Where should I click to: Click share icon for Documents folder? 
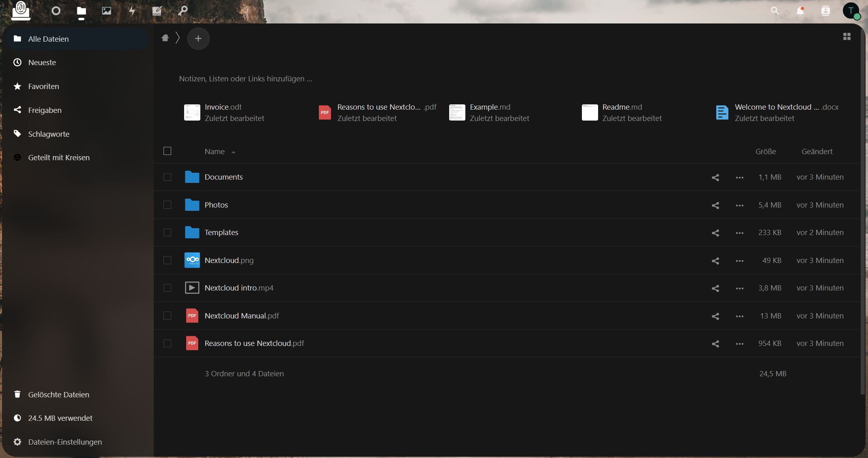click(715, 178)
